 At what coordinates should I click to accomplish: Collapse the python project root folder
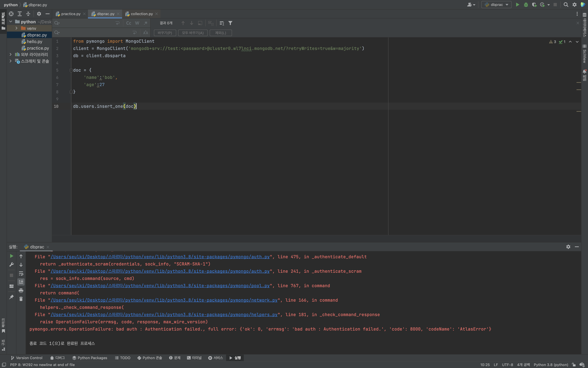(x=11, y=22)
